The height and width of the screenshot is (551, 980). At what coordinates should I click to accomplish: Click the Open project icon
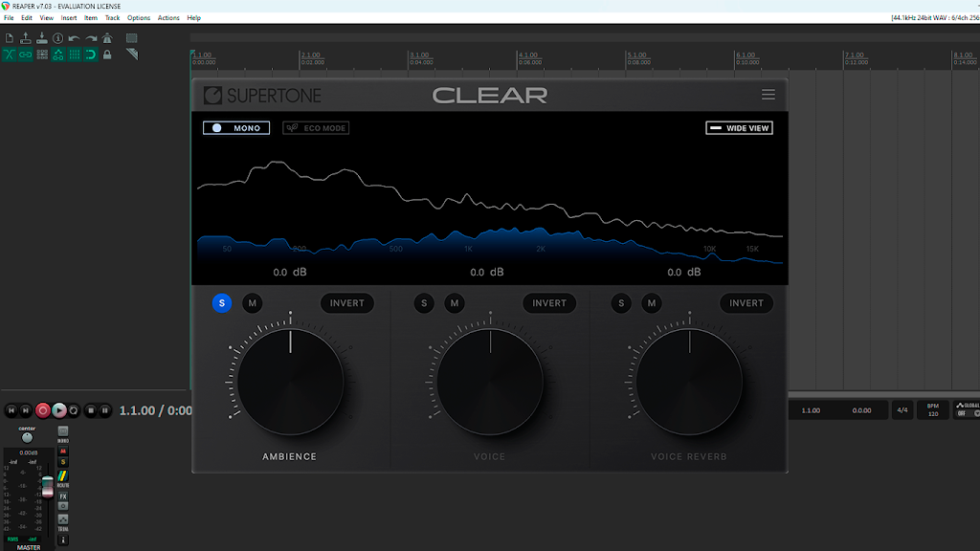pos(26,38)
